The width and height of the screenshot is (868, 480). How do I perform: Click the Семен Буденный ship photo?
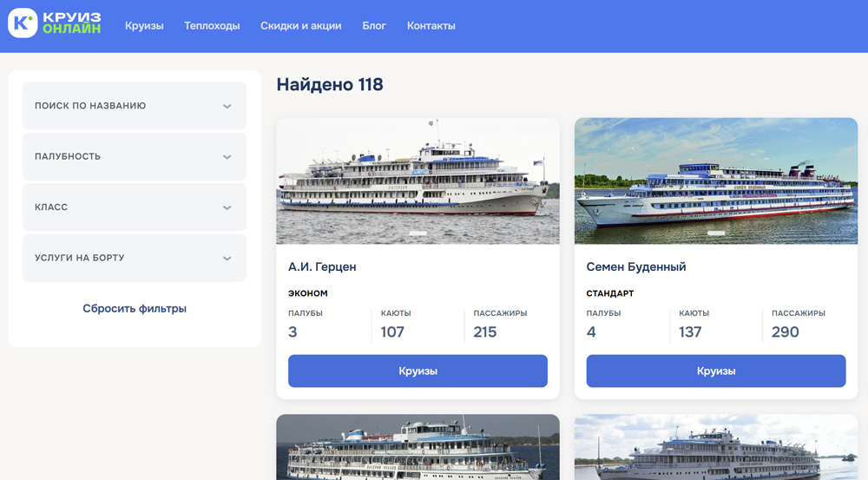click(716, 181)
